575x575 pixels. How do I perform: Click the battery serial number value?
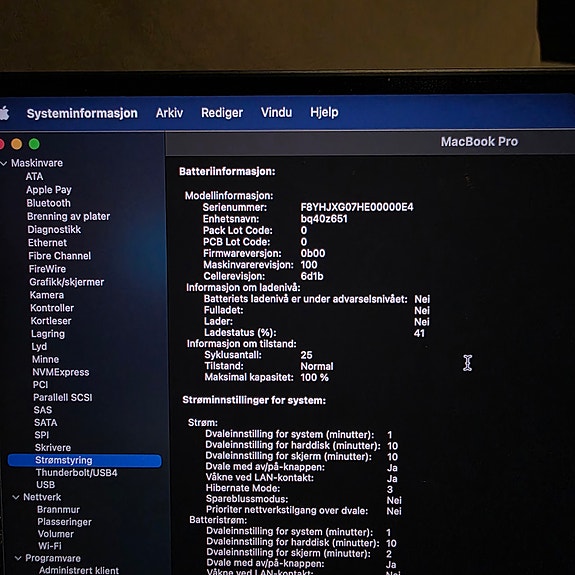(357, 207)
